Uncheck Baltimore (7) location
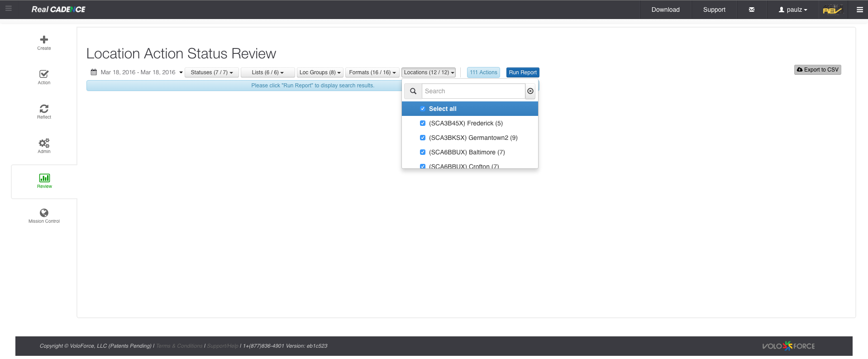The image size is (868, 359). pos(423,152)
